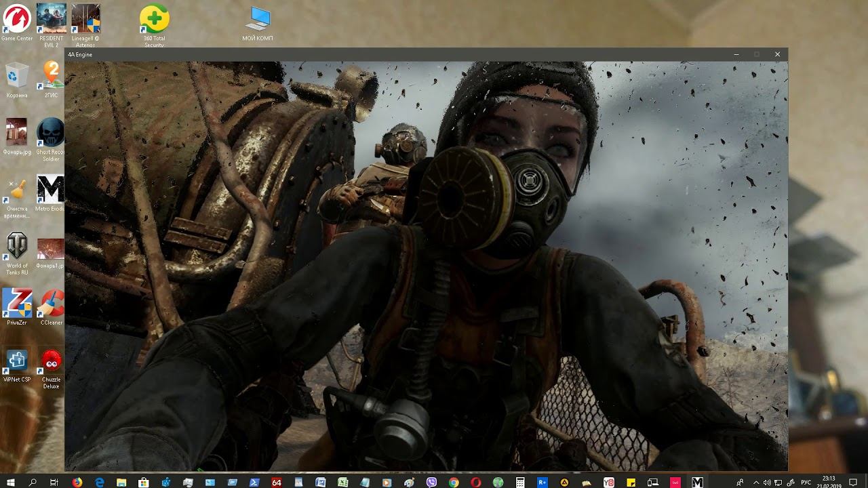Open the МОЙ КОМП desktop icon

[x=258, y=24]
